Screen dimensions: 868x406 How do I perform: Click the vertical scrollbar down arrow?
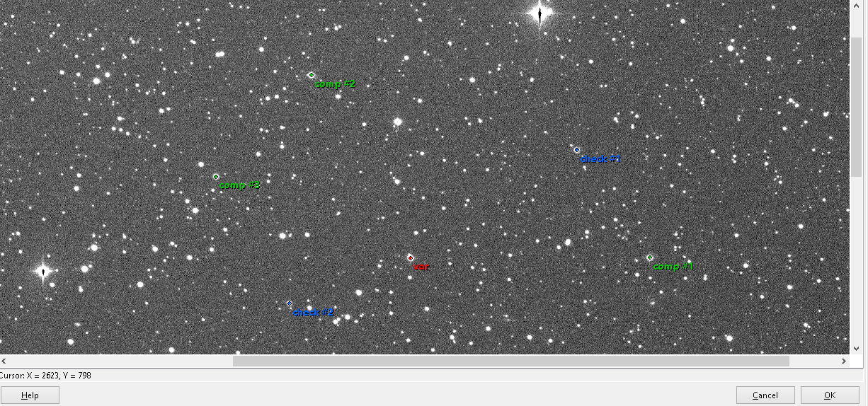(x=855, y=348)
